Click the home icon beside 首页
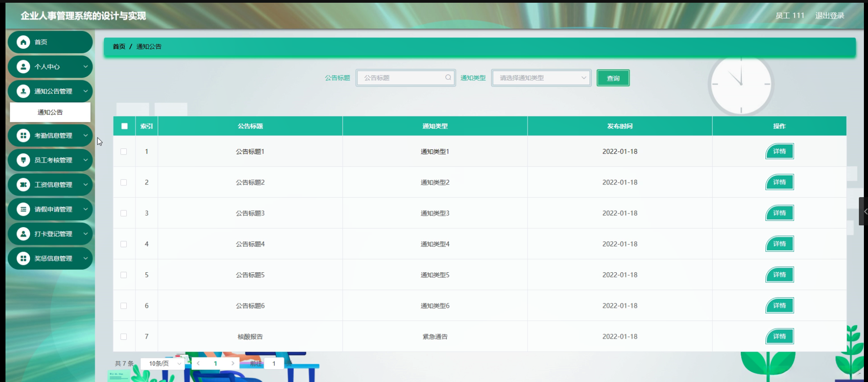The height and width of the screenshot is (382, 868). pyautogui.click(x=23, y=42)
